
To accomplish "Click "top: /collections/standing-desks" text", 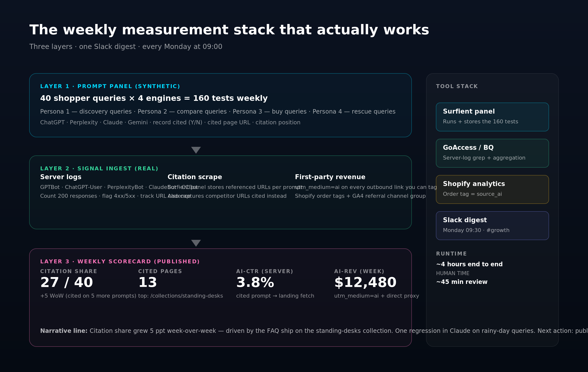I will coord(181,296).
